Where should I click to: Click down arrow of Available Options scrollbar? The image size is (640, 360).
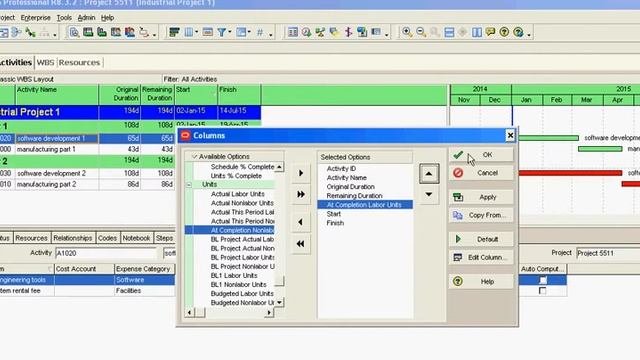279,302
